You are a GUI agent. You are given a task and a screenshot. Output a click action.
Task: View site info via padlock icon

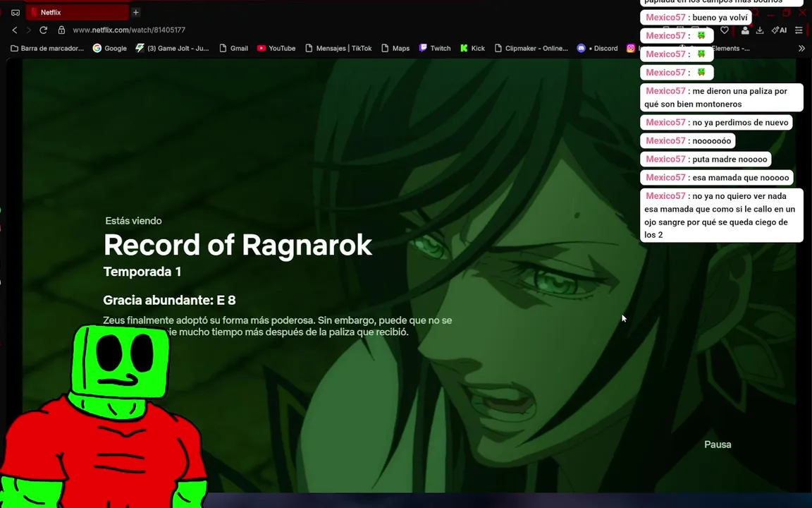[x=61, y=30]
